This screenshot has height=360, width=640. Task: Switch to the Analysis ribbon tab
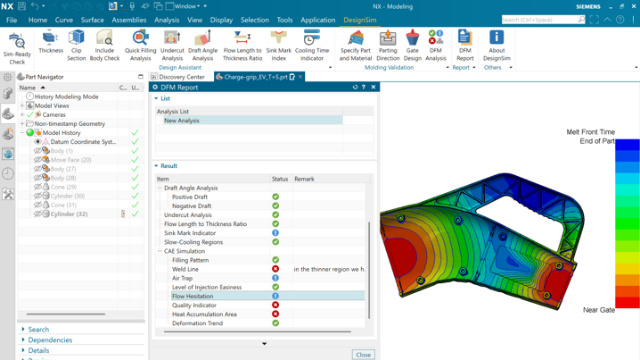[167, 20]
